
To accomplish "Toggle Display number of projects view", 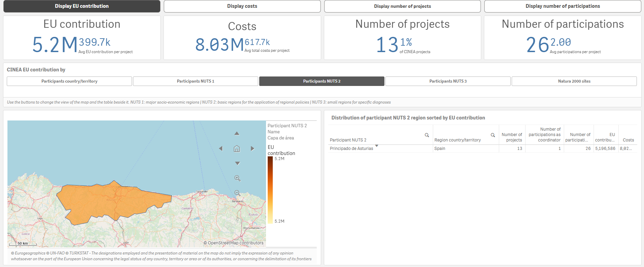I will pyautogui.click(x=402, y=6).
